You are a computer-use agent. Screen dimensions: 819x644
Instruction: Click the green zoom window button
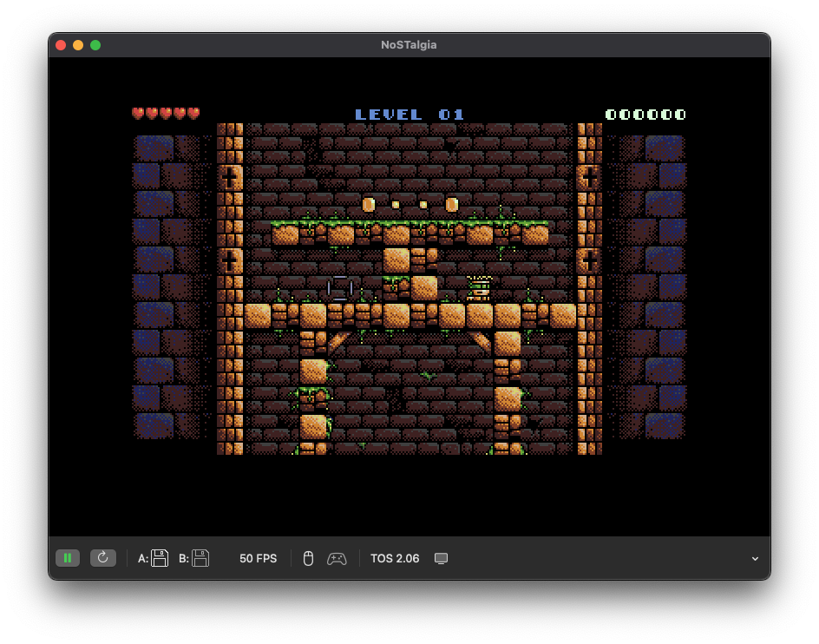pyautogui.click(x=95, y=45)
